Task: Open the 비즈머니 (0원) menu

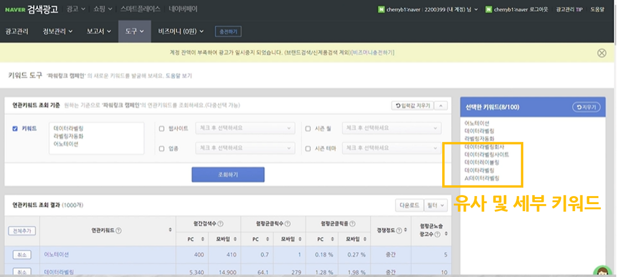Action: (x=181, y=31)
